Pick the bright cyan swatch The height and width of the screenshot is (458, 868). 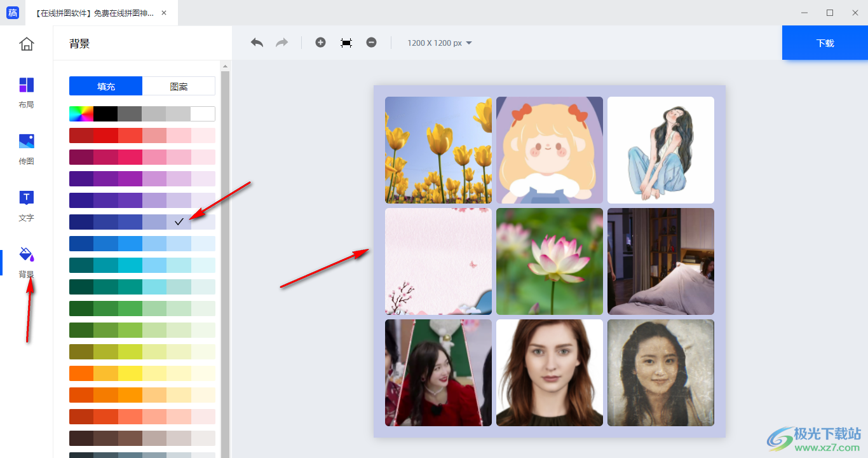(130, 265)
